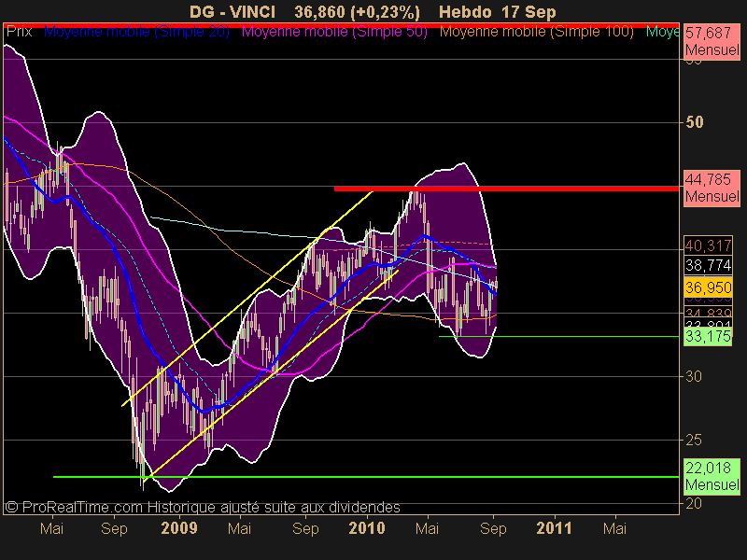Click the 25 price axis value
This screenshot has height=560, width=747.
694,440
